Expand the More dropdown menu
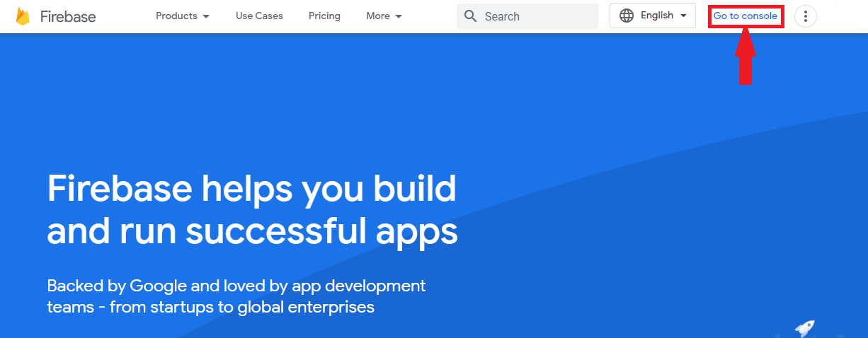 [x=384, y=16]
